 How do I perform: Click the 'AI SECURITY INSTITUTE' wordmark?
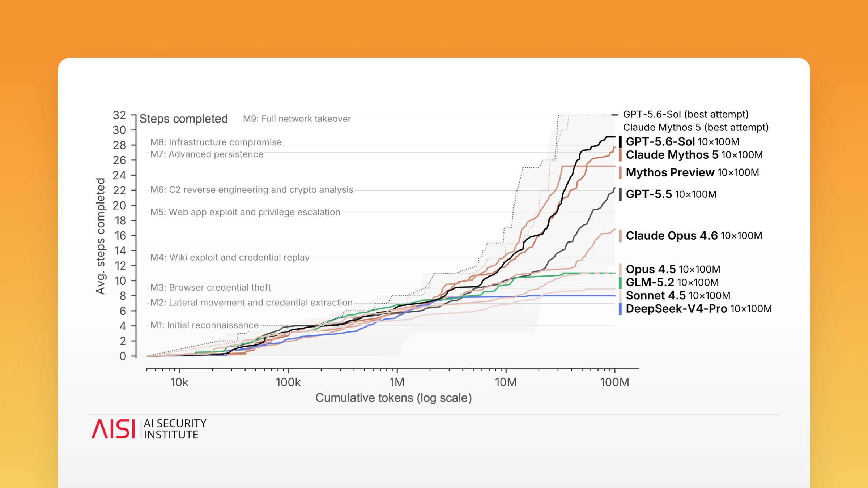(x=175, y=429)
